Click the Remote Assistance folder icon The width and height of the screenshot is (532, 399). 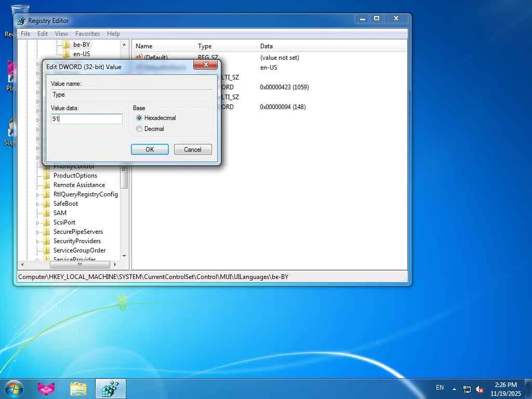click(46, 185)
